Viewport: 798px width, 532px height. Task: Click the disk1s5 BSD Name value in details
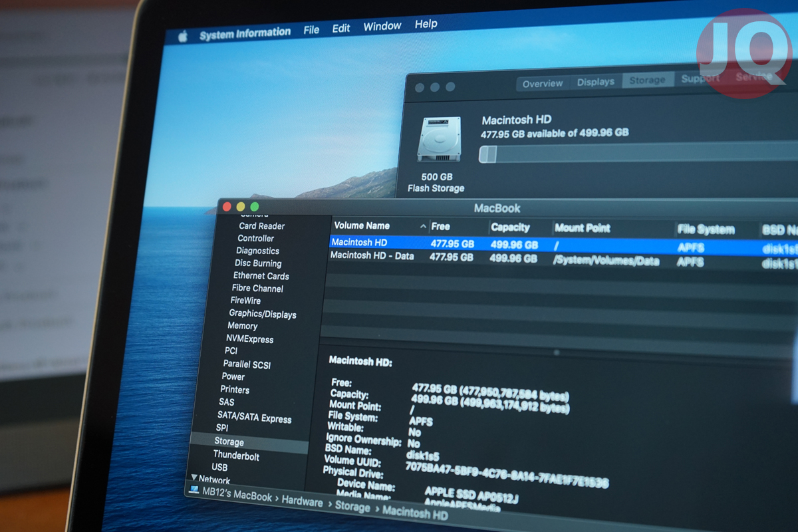[x=423, y=455]
